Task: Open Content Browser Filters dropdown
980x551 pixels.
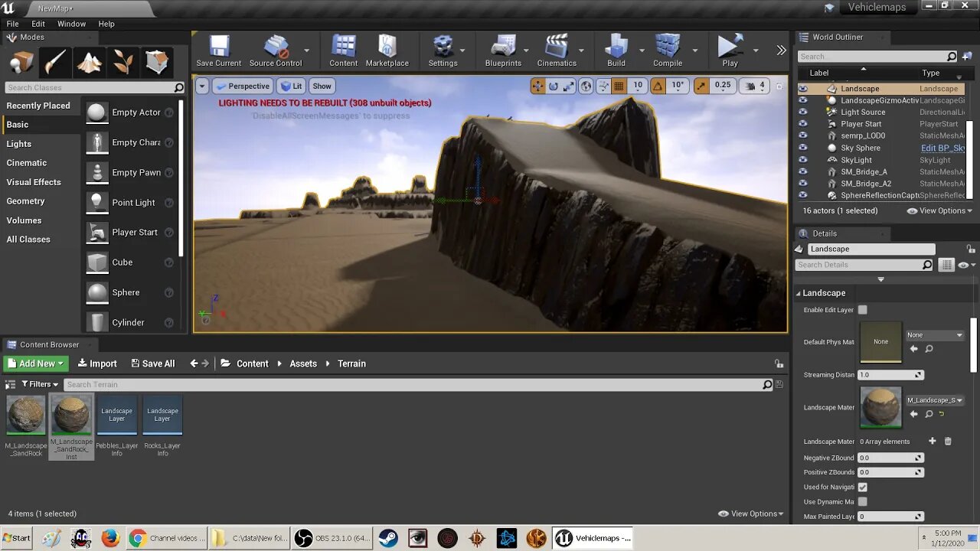Action: click(x=40, y=384)
